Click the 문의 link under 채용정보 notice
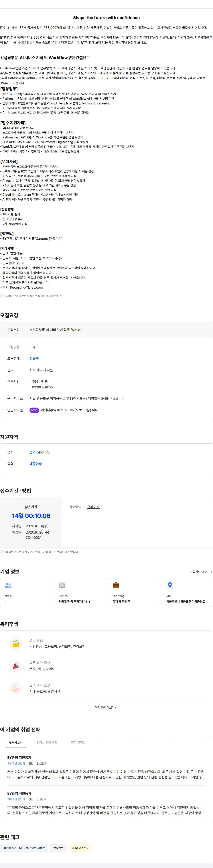The height and width of the screenshot is (868, 213). point(48,296)
